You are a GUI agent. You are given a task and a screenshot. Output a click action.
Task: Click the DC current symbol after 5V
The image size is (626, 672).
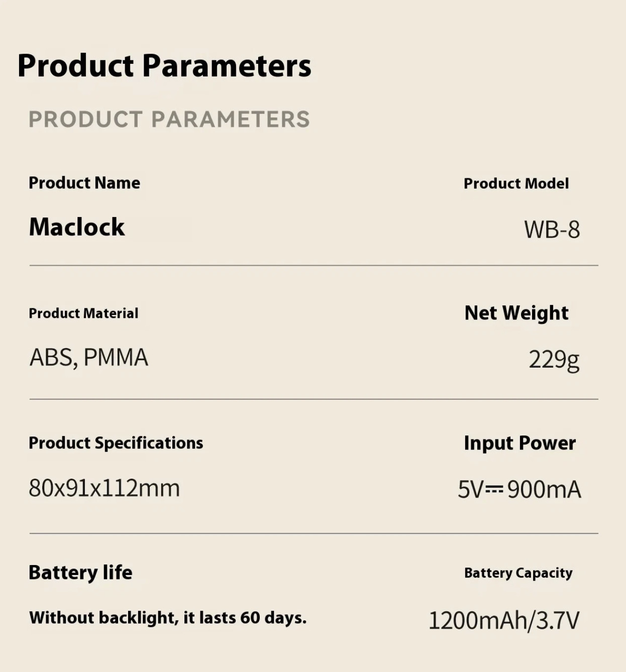[x=494, y=489]
